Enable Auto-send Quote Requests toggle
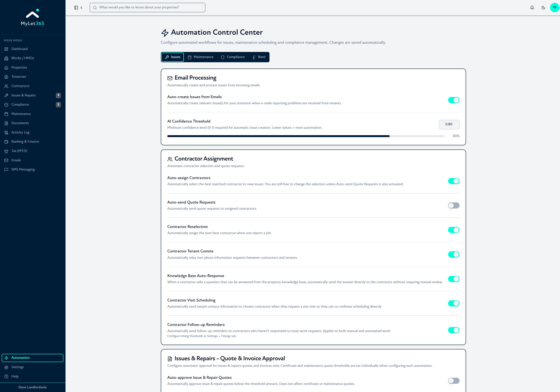The image size is (560, 392). coord(454,205)
